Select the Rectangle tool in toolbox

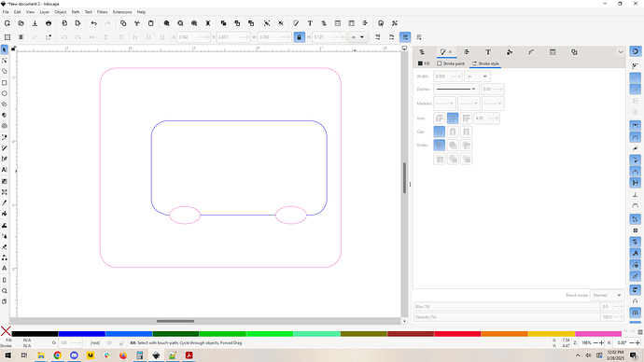[5, 82]
